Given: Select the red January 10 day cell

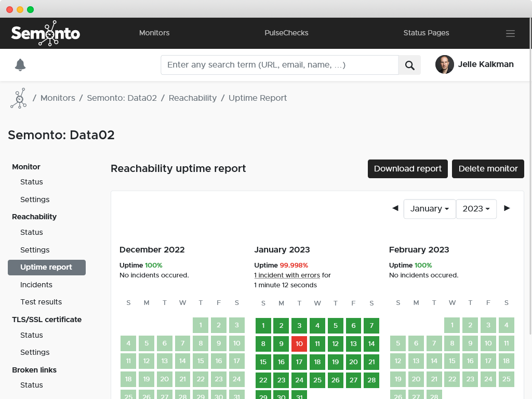Looking at the screenshot, I should click(299, 344).
